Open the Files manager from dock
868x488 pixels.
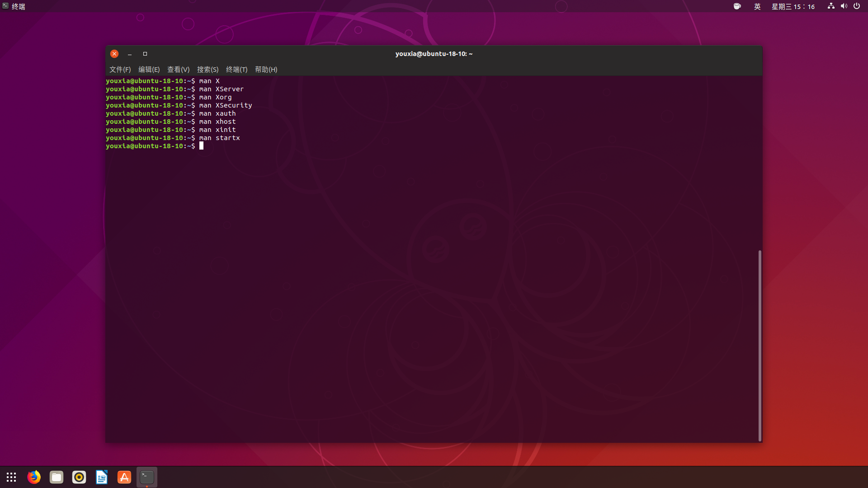point(57,477)
